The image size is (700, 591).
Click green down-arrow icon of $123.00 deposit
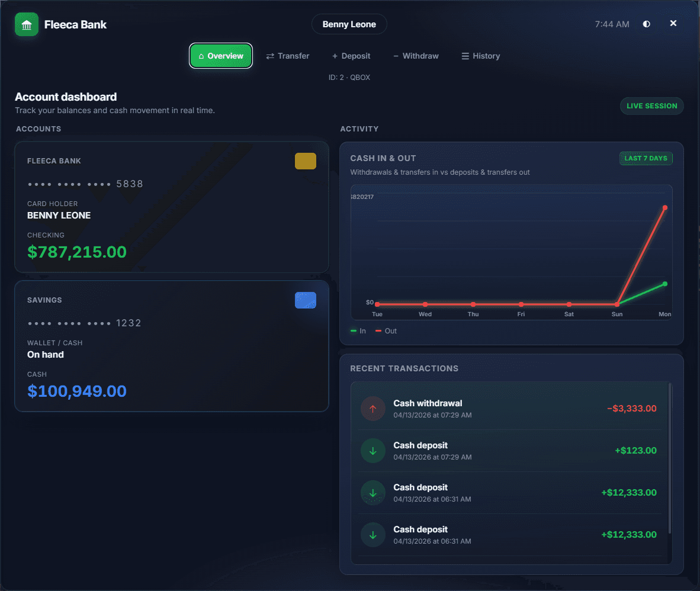373,451
